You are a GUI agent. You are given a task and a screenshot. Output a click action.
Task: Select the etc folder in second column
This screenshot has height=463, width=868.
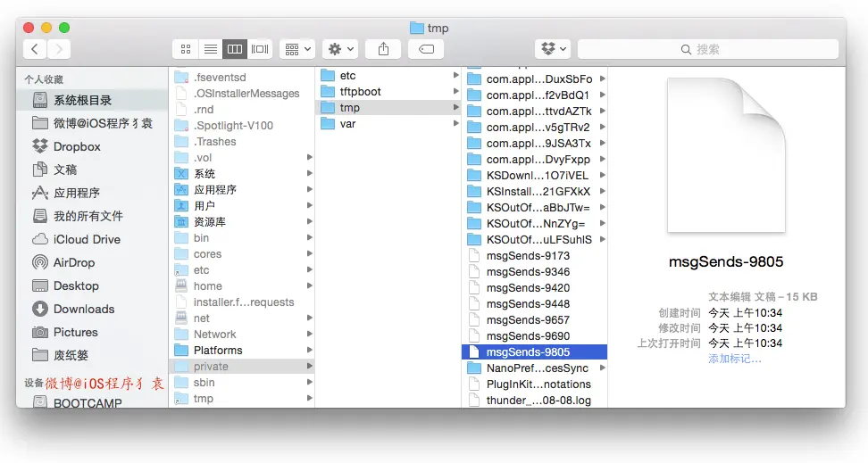coord(388,76)
